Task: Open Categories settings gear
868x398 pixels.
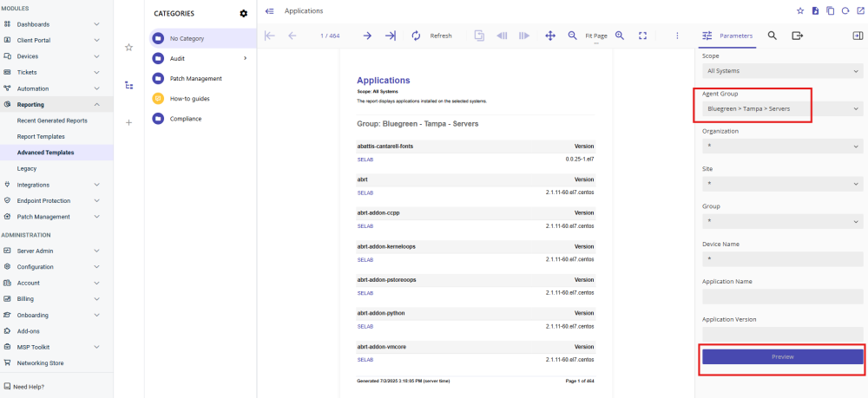Action: click(x=244, y=13)
